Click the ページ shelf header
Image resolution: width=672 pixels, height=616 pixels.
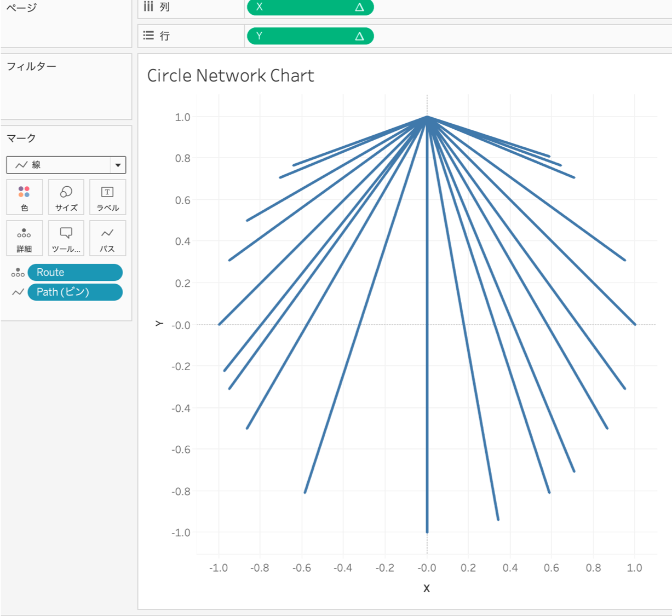pyautogui.click(x=21, y=8)
